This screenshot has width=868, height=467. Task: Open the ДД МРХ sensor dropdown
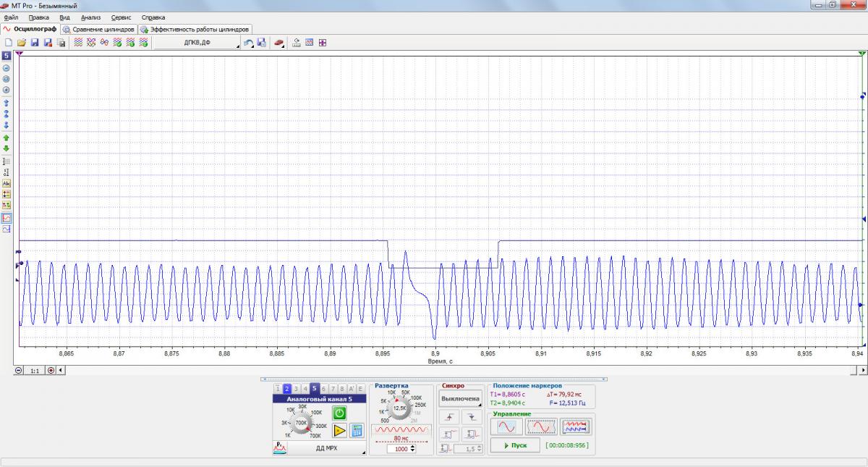[x=326, y=448]
